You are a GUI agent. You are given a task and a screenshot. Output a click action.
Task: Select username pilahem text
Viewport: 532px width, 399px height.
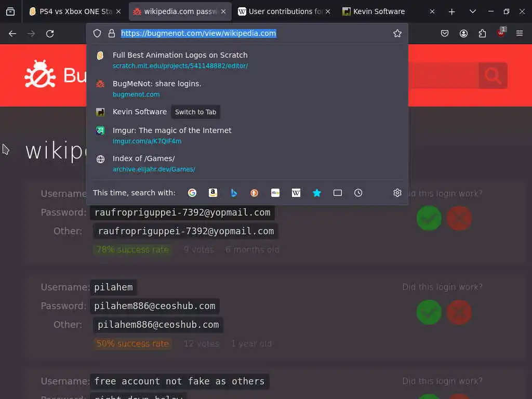[113, 287]
